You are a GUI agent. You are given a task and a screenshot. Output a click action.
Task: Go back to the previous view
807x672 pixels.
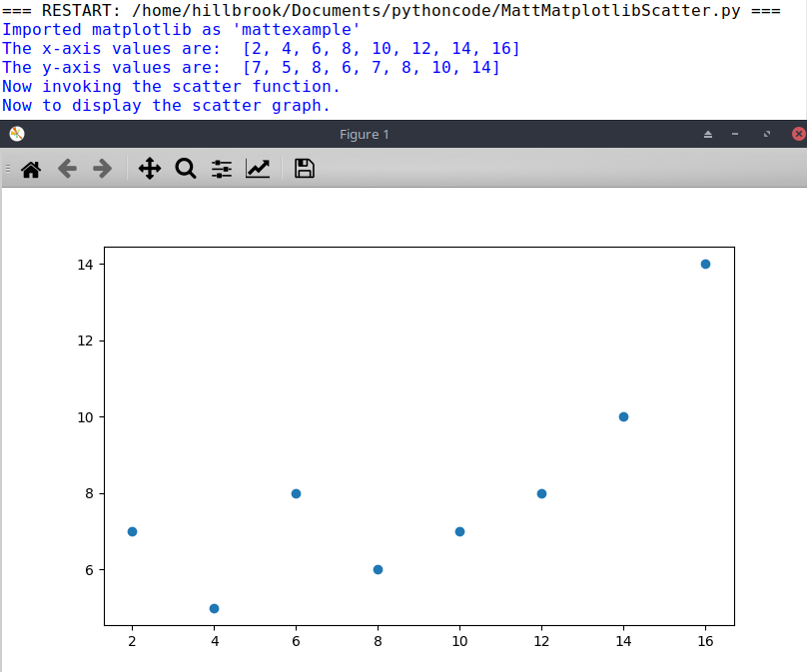pos(68,169)
